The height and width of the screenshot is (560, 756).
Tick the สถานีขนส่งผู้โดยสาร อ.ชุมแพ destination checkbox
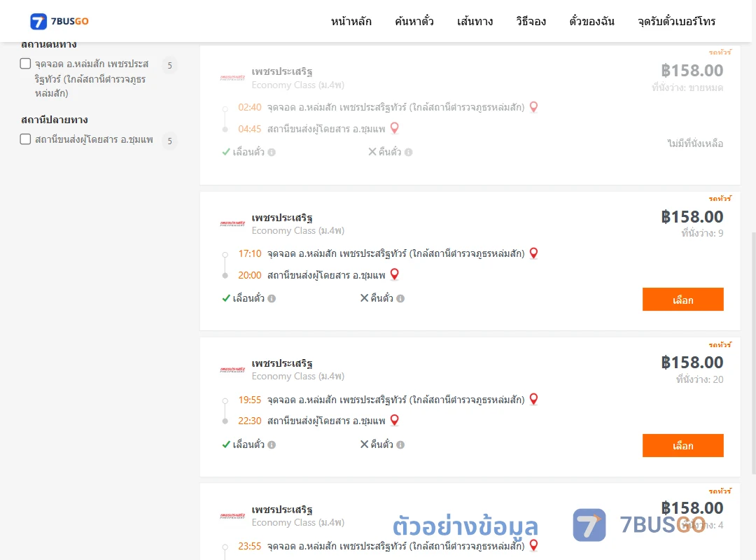(x=26, y=139)
